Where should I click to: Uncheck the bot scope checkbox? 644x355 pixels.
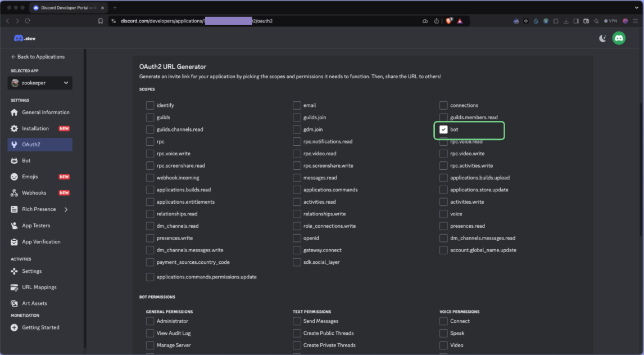[443, 129]
